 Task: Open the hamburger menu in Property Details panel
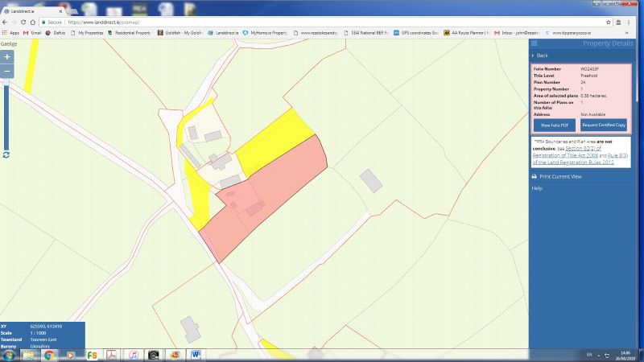[534, 43]
